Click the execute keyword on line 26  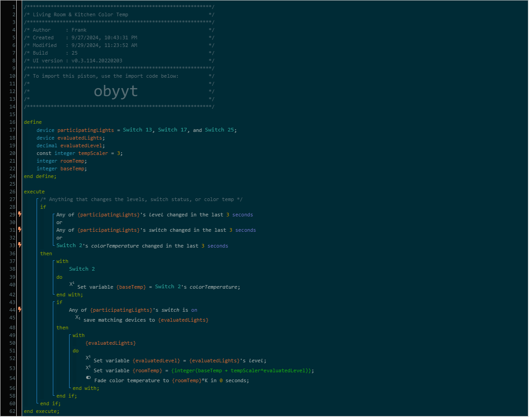[x=34, y=192]
